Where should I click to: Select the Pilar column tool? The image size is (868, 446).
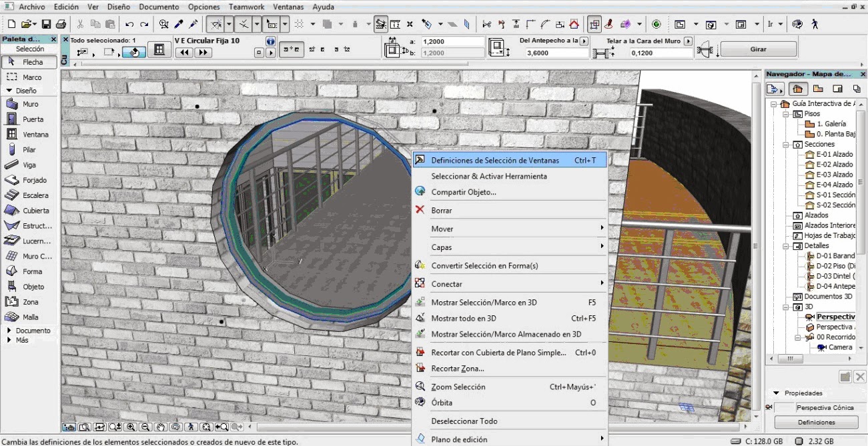(x=30, y=150)
